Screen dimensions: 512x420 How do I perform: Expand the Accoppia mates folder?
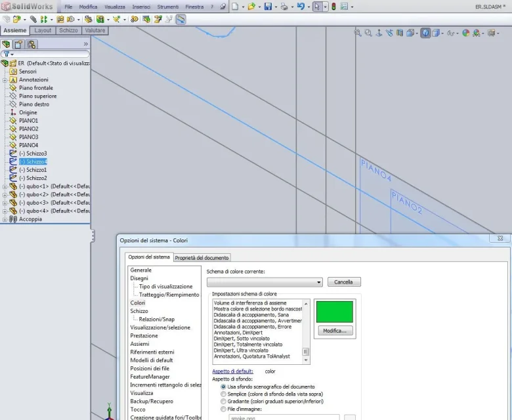click(x=5, y=219)
